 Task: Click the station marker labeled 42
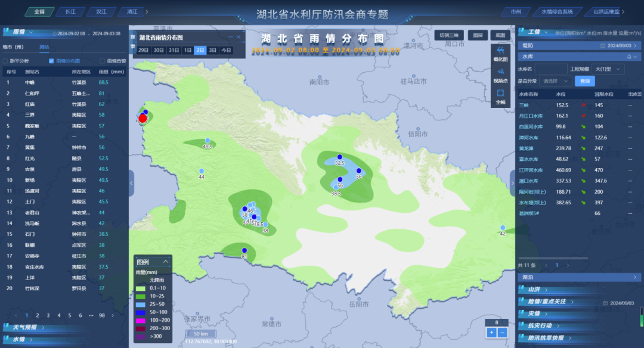[x=503, y=228]
